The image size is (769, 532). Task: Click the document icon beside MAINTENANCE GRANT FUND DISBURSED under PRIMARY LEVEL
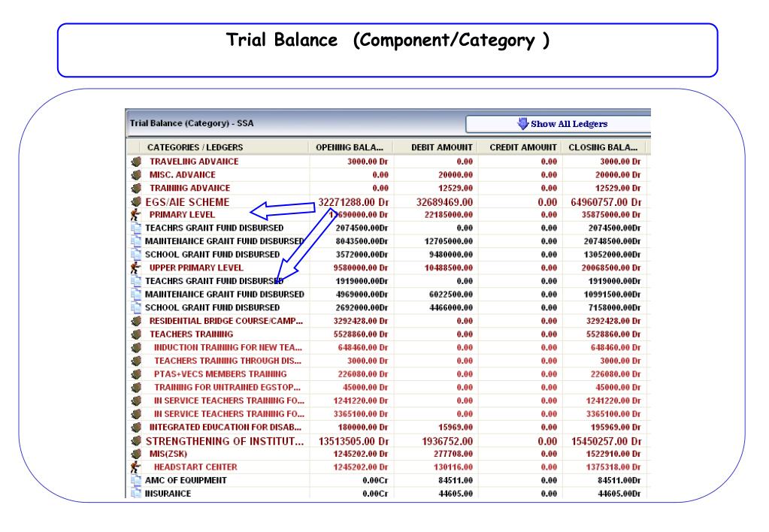point(136,241)
